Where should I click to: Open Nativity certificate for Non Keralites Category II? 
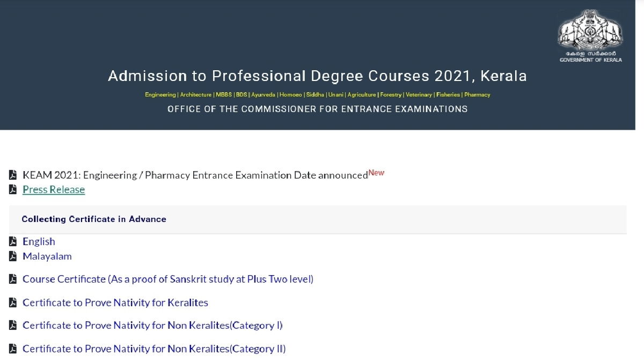[154, 349]
